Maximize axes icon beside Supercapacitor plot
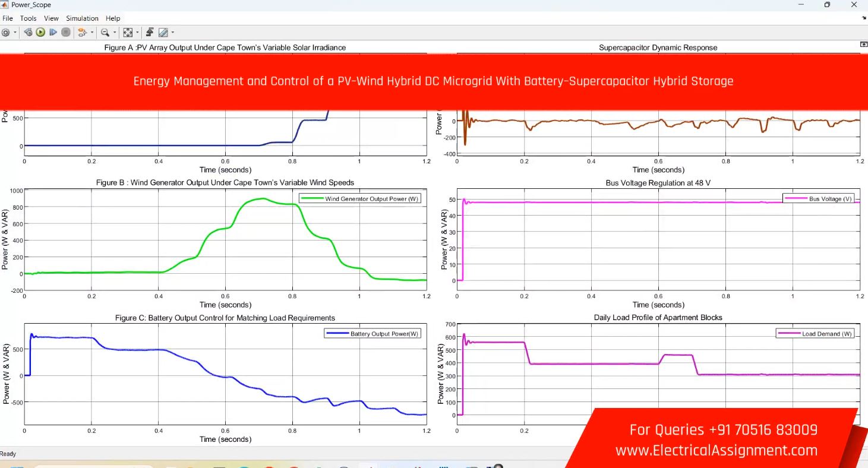The height and width of the screenshot is (468, 868). 863,45
